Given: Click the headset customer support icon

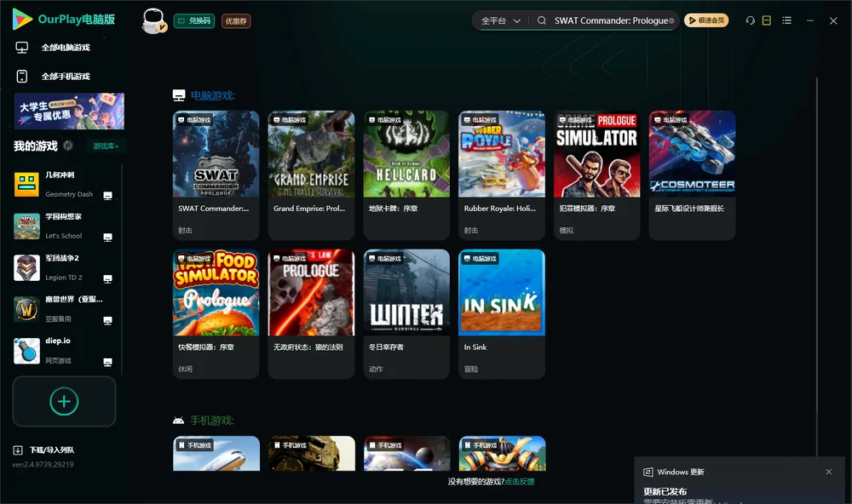Looking at the screenshot, I should coord(751,20).
